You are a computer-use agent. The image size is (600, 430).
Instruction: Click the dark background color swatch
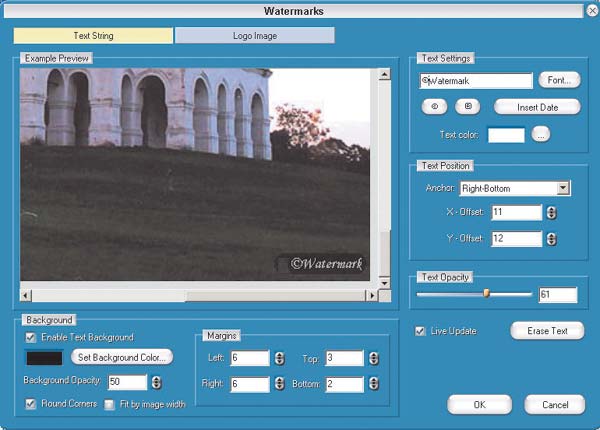click(44, 358)
